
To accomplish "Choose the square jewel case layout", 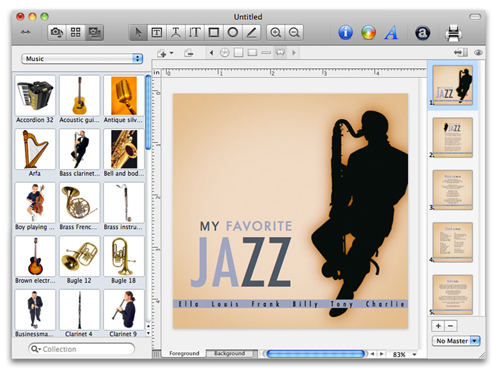I will coord(238,53).
